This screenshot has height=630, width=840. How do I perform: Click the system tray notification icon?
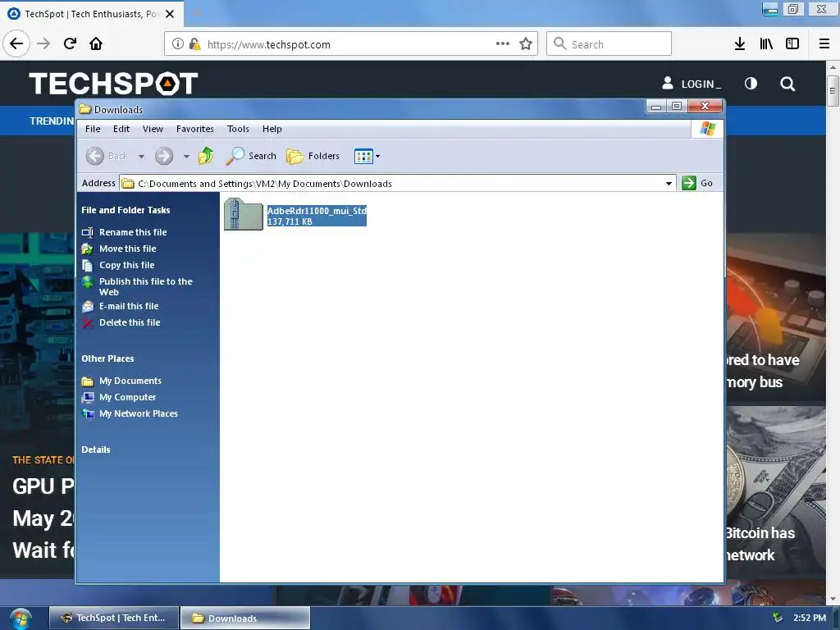[778, 618]
